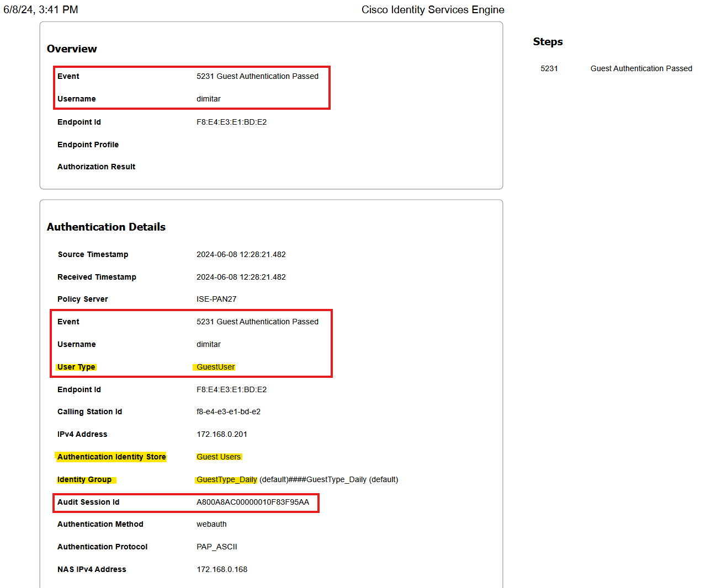Click the highlighted GuestUser value
Image resolution: width=701 pixels, height=588 pixels.
(x=215, y=367)
